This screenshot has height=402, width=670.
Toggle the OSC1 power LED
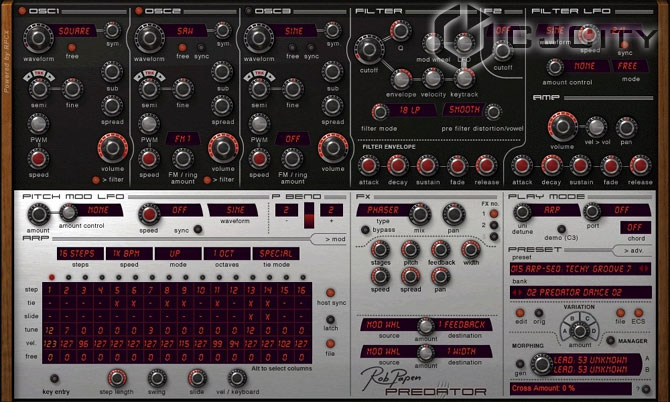(22, 11)
